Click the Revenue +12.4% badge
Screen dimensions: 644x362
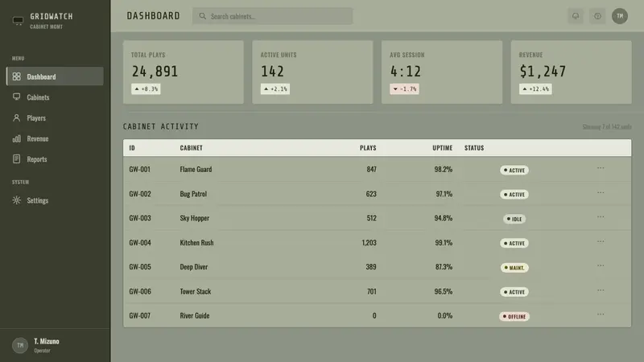coord(535,88)
